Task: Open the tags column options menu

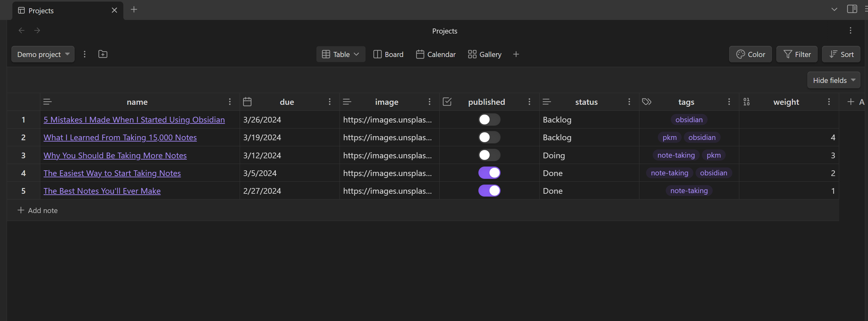Action: (729, 102)
